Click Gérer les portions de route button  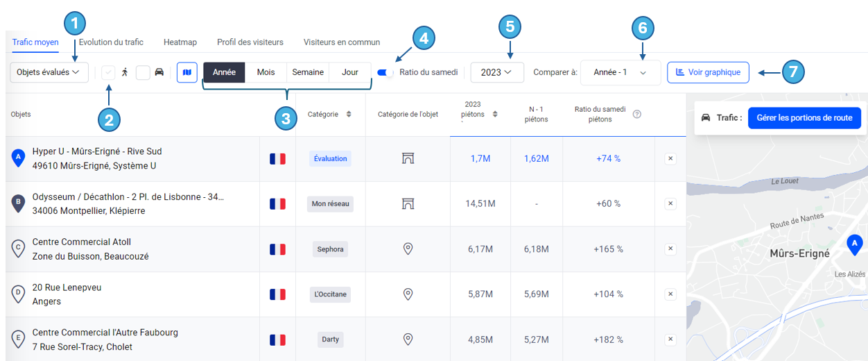[x=804, y=118]
